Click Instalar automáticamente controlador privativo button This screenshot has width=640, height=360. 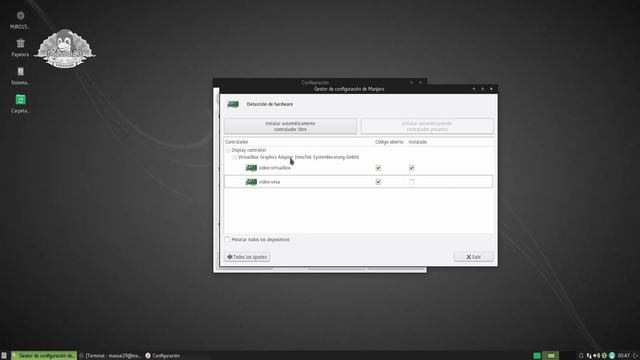click(427, 126)
